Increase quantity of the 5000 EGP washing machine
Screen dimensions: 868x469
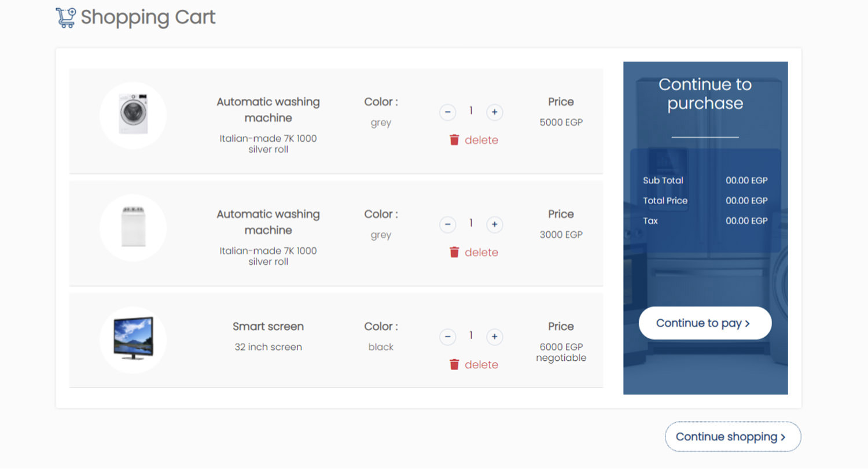(494, 112)
